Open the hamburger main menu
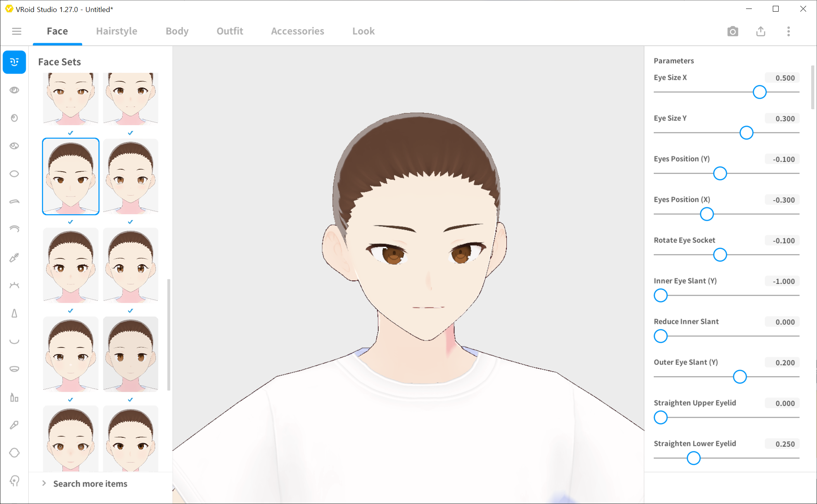Image resolution: width=817 pixels, height=504 pixels. click(16, 31)
